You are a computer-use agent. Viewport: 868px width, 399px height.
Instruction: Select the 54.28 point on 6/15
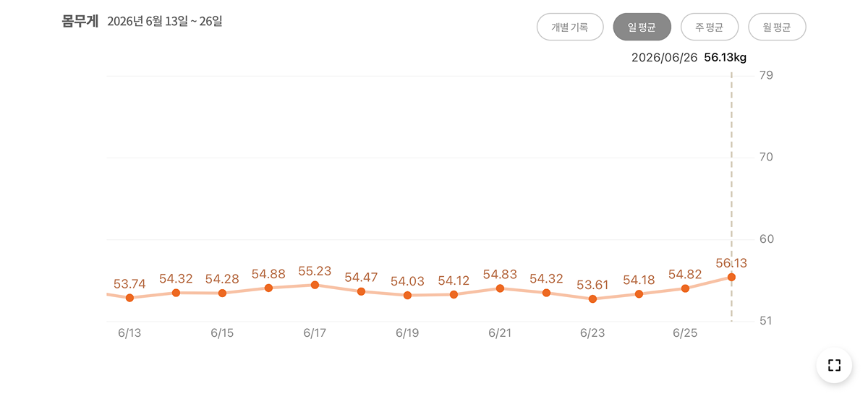[x=222, y=293]
